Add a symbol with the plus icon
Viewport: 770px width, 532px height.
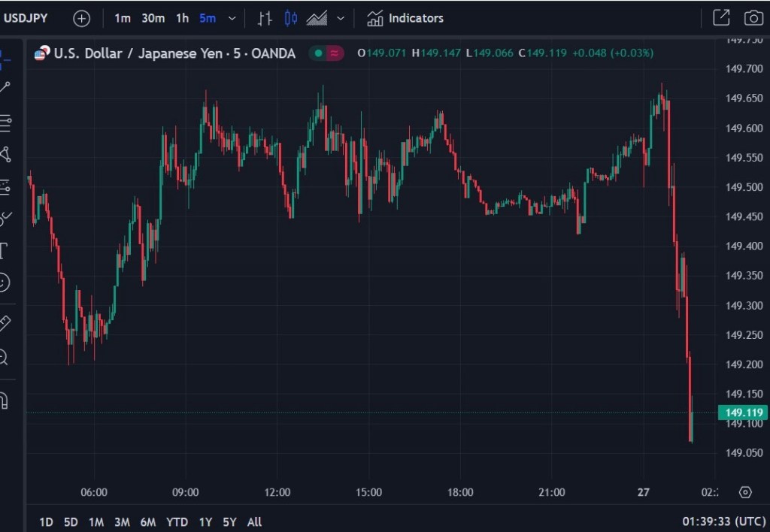(x=81, y=18)
